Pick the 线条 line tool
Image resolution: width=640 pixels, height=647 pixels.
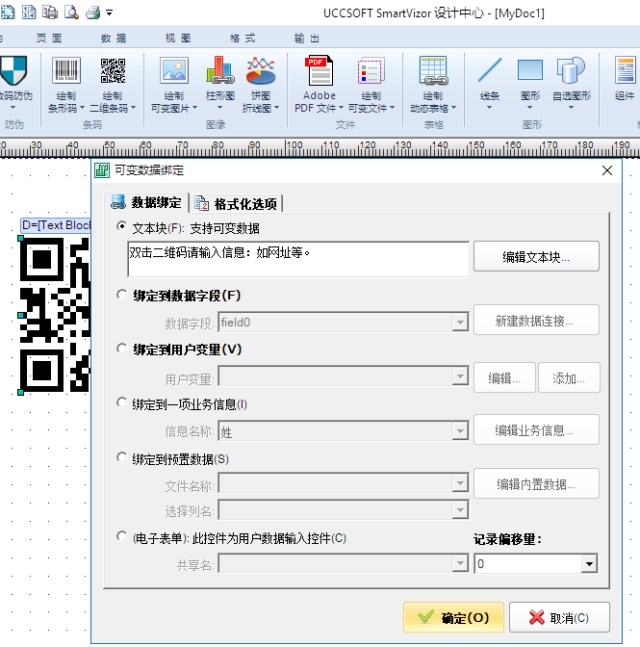pos(489,70)
